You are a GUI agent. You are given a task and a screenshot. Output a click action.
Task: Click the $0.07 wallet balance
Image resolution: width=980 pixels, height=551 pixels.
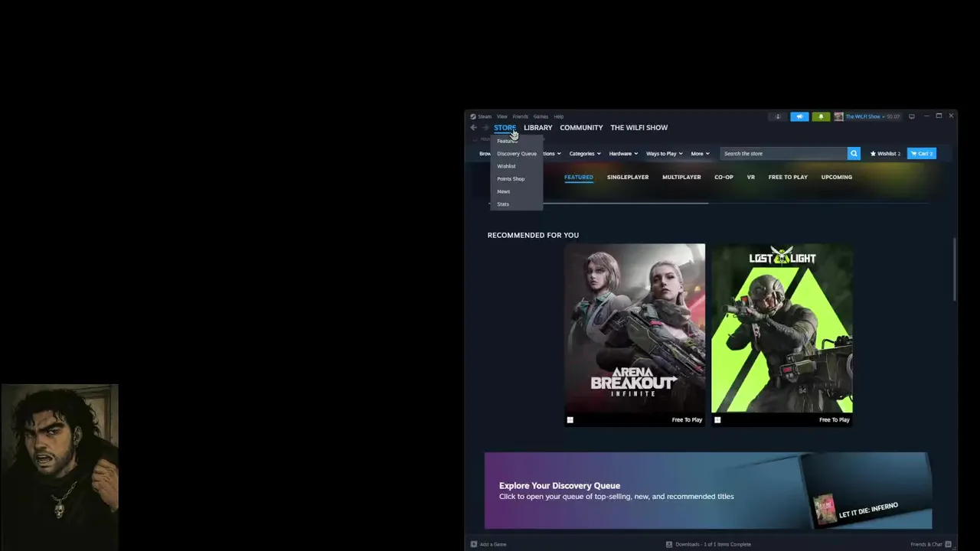[893, 116]
